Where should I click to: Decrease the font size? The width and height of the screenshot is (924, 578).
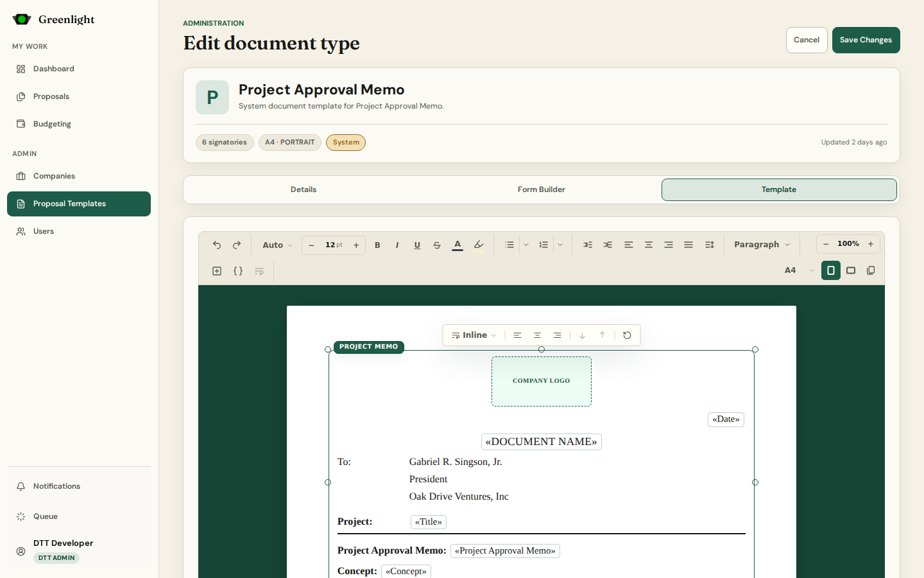pos(311,245)
